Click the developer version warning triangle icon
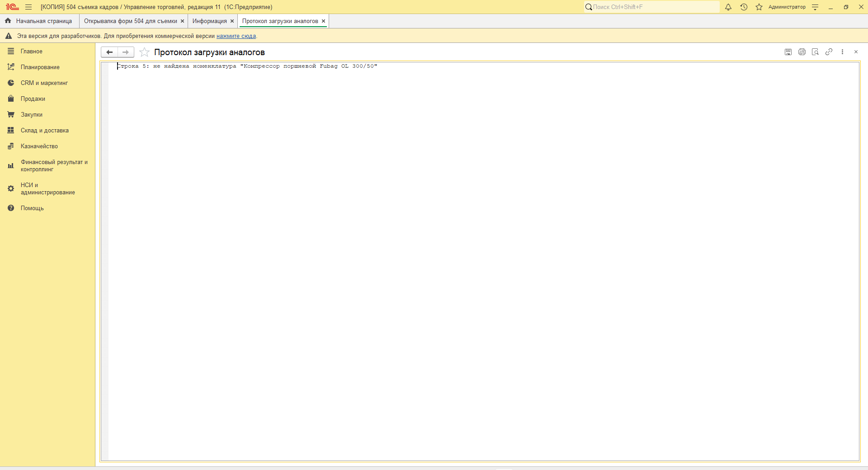 [8, 36]
